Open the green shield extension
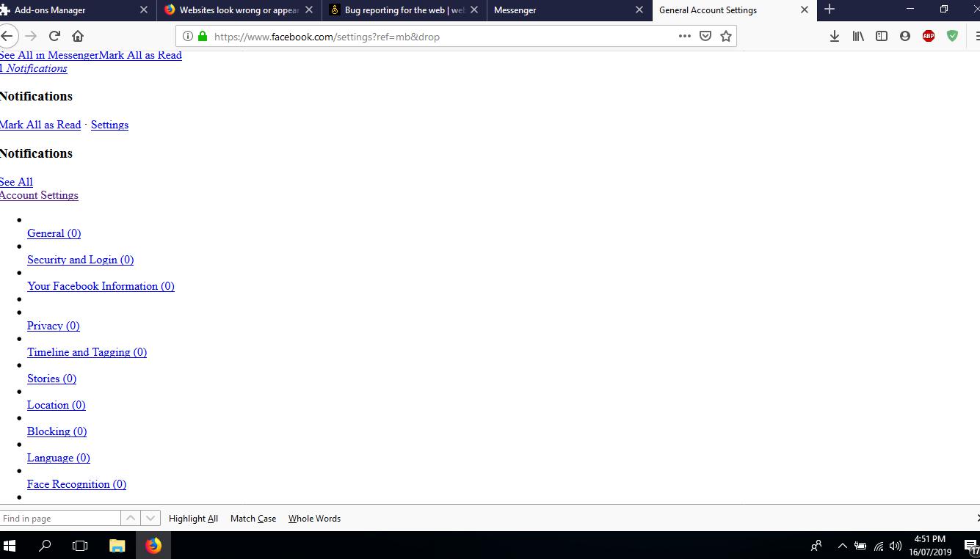 click(x=952, y=36)
